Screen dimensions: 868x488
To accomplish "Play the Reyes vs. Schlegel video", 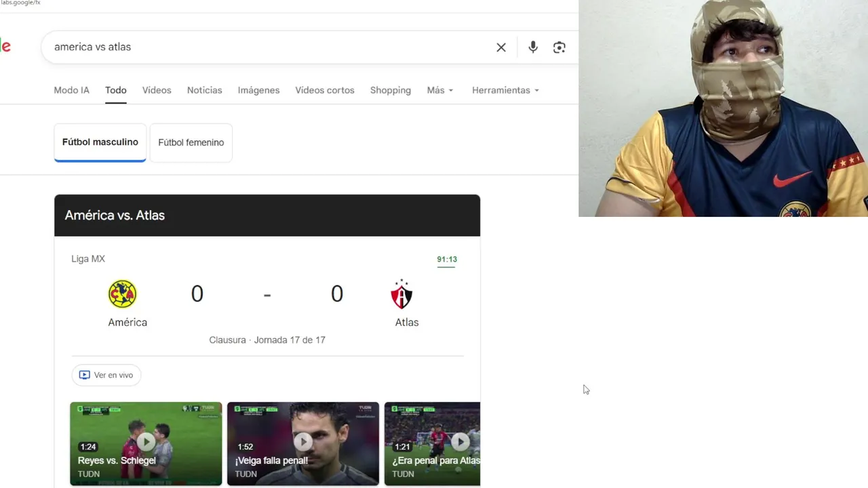I will [146, 444].
